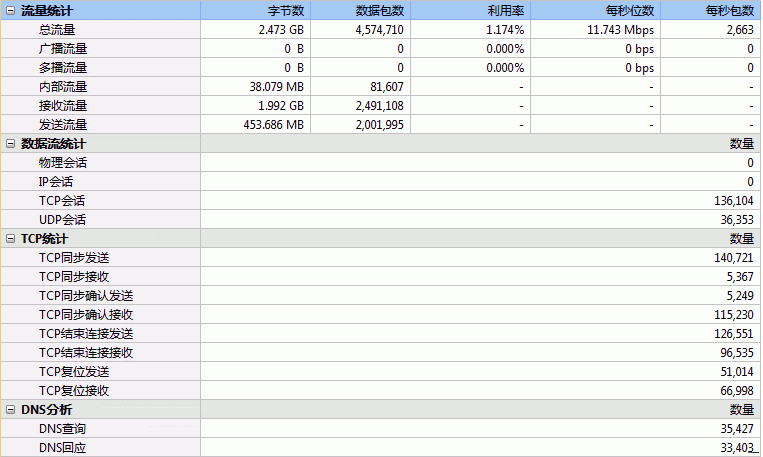
Task: Select the UDP会话 row
Action: 381,219
